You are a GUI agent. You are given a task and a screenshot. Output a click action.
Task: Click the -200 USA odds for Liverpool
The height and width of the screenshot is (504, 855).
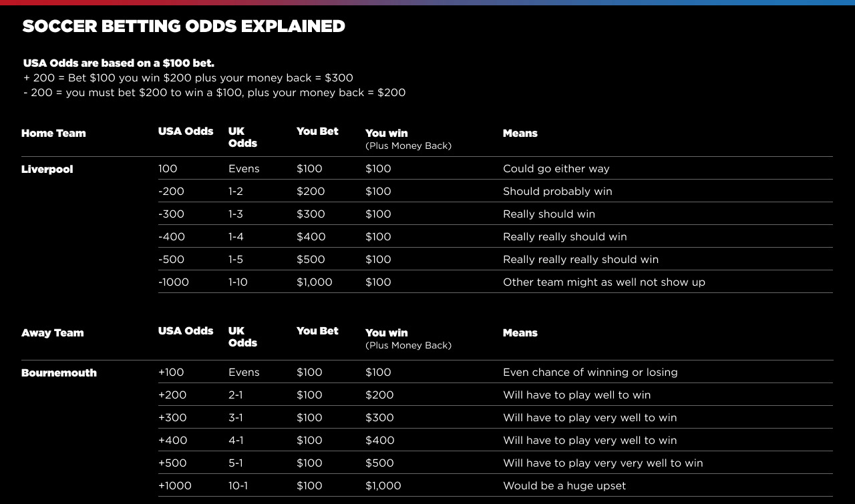coord(171,192)
